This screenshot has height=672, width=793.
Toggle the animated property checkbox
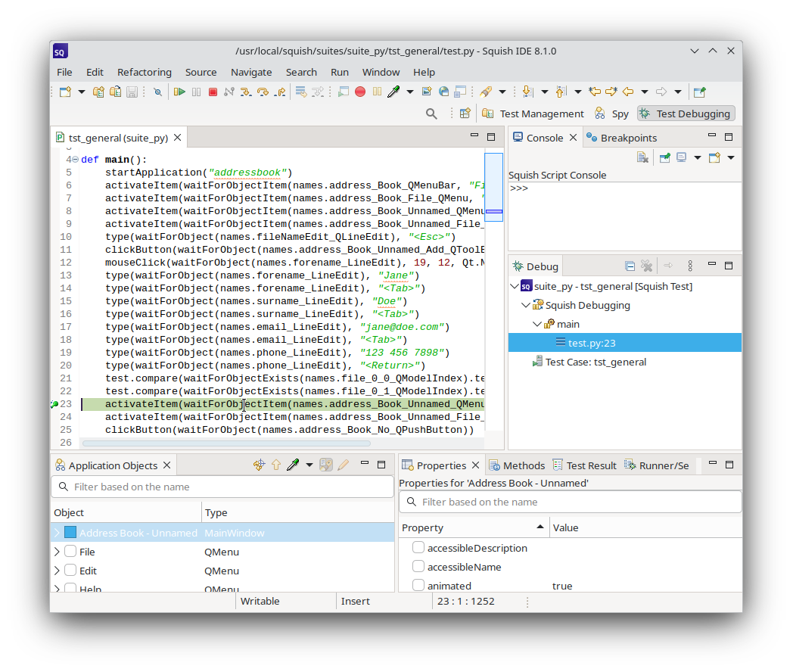[417, 584]
